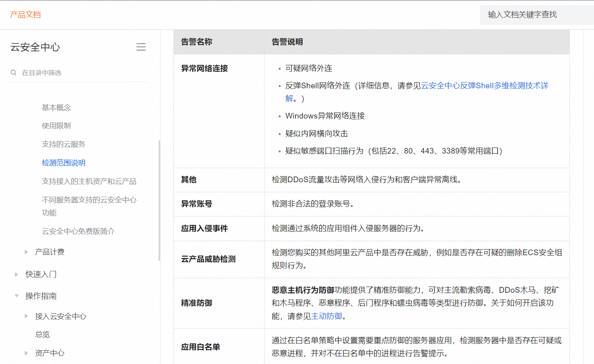The height and width of the screenshot is (364, 594).
Task: Follow 云安全中心反弹Shell多维检测技术详解 link
Action: pos(485,86)
